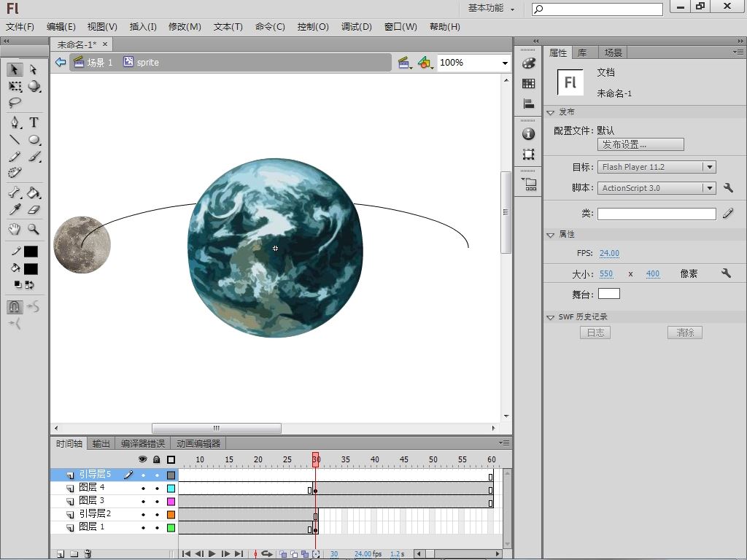Click the 发布设置... button

(x=640, y=144)
